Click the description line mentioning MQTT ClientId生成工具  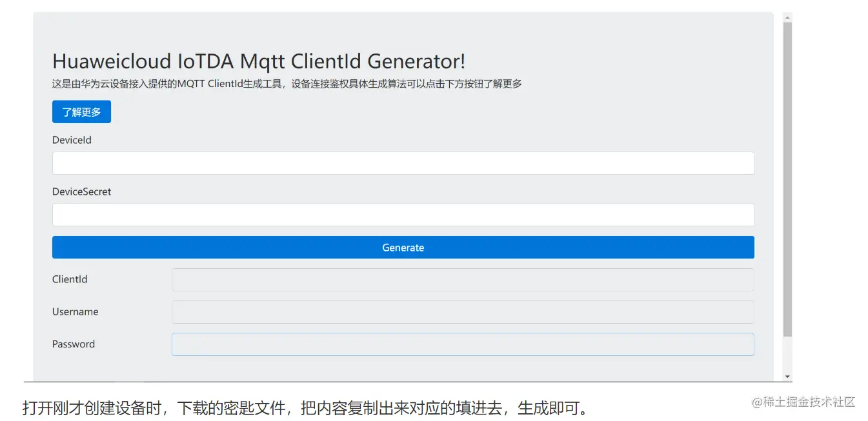[287, 84]
